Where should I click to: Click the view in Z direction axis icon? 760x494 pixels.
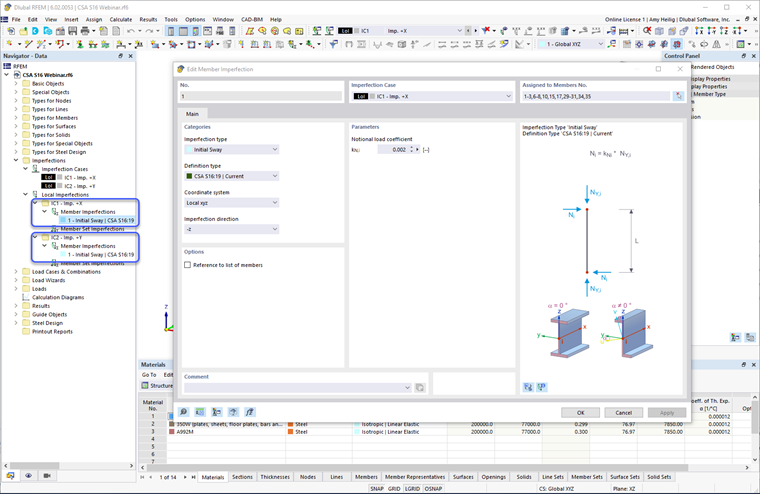724,31
